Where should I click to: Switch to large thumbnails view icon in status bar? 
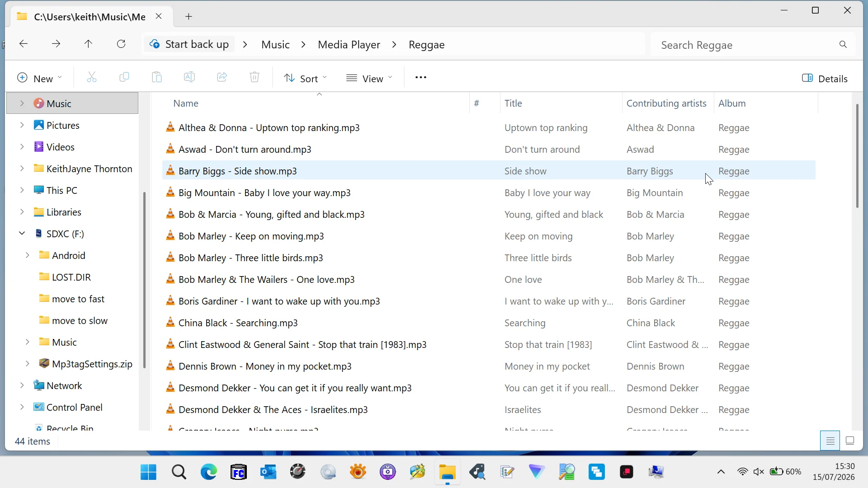850,441
